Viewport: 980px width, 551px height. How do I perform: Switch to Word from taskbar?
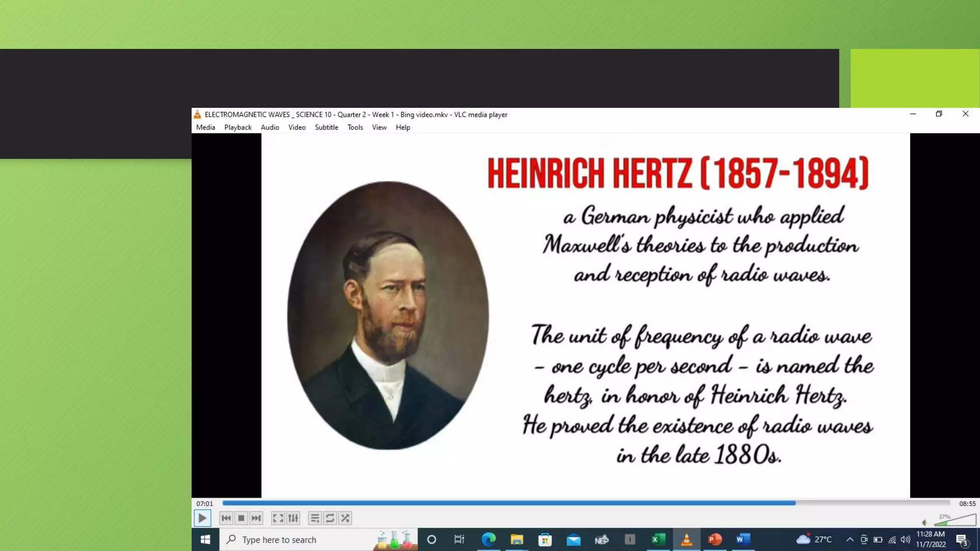(x=743, y=540)
